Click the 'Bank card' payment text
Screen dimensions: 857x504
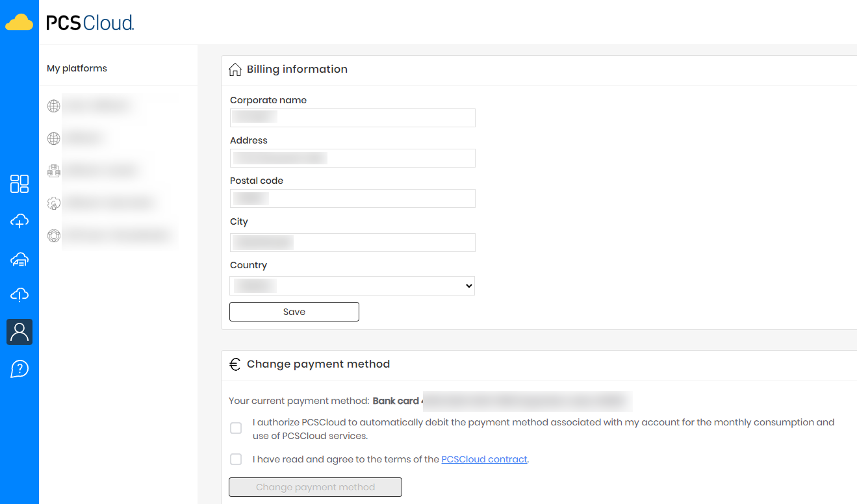[x=396, y=401]
